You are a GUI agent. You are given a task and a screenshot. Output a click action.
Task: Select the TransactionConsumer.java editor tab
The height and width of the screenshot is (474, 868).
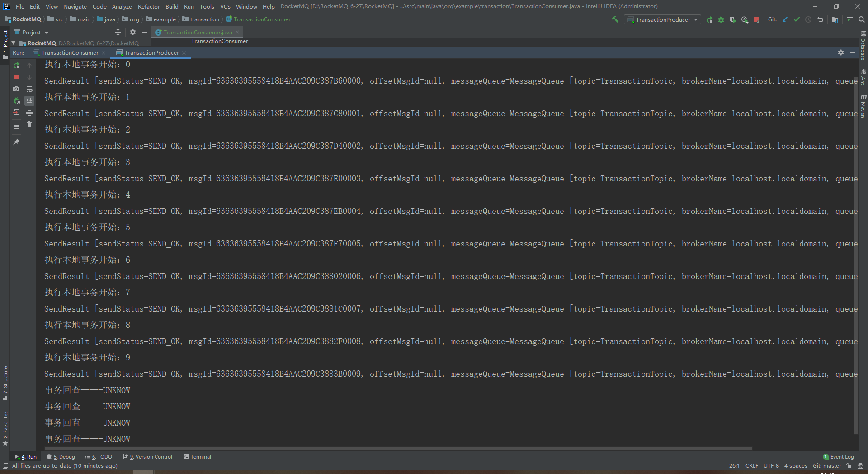point(198,32)
